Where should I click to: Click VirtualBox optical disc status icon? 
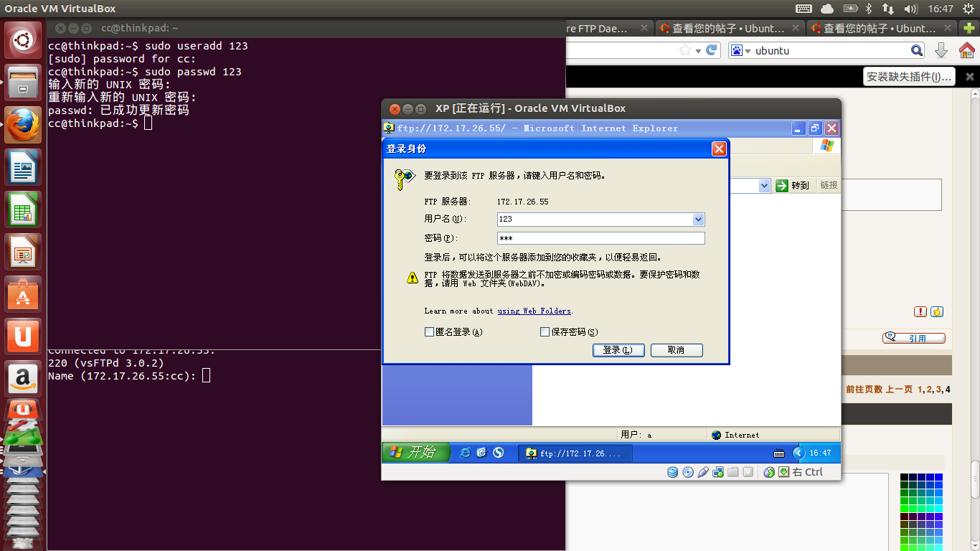click(x=688, y=472)
